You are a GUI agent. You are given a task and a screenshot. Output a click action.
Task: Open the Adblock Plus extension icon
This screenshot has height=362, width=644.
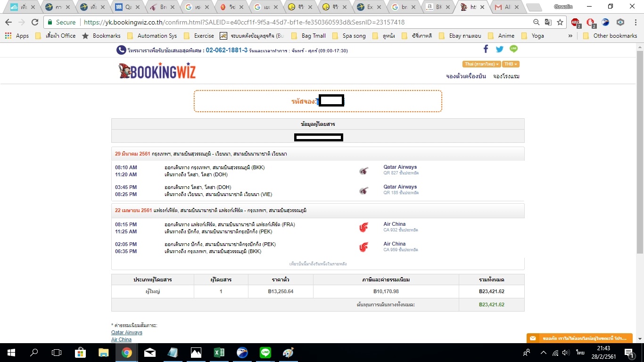(x=576, y=22)
